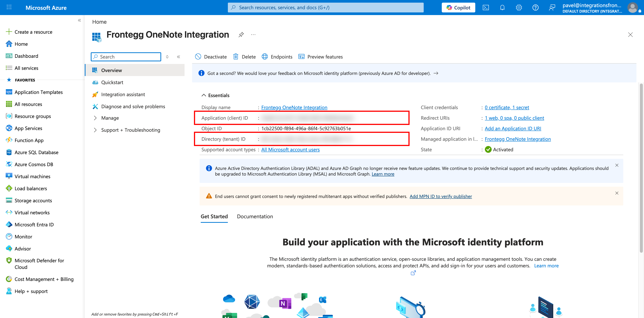Open the Azure portal waffle menu
Screen dimensions: 644x318
(9, 7)
